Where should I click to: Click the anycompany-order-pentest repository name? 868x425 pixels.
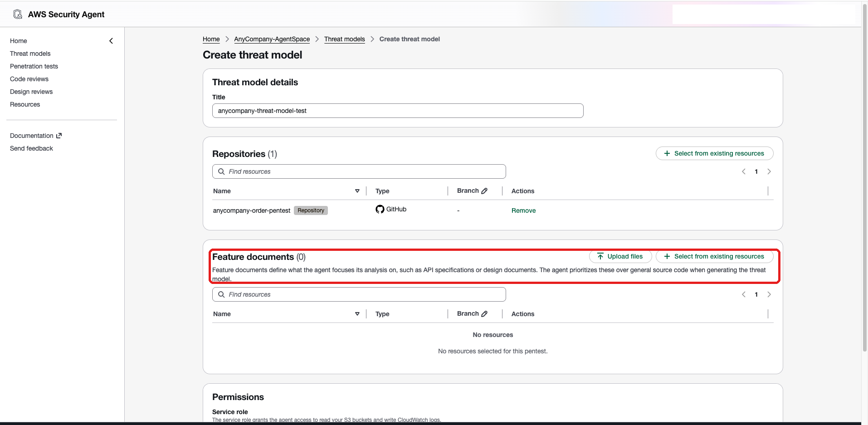pos(252,210)
